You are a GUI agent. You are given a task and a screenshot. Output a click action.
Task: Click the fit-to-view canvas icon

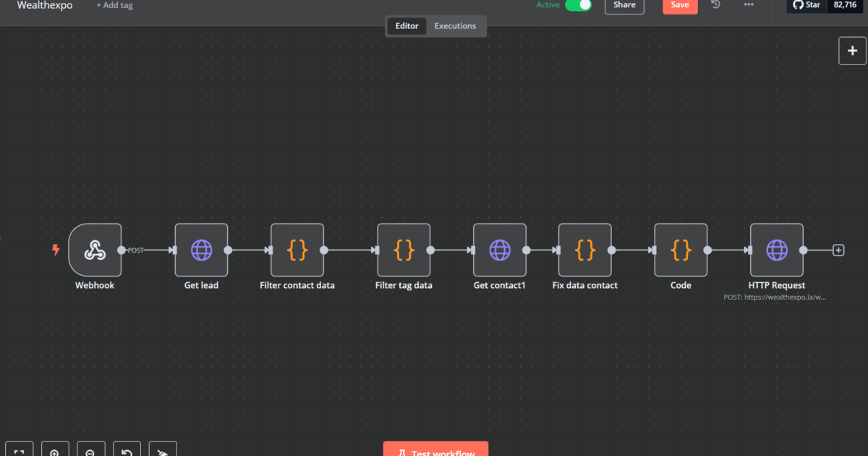tap(20, 452)
